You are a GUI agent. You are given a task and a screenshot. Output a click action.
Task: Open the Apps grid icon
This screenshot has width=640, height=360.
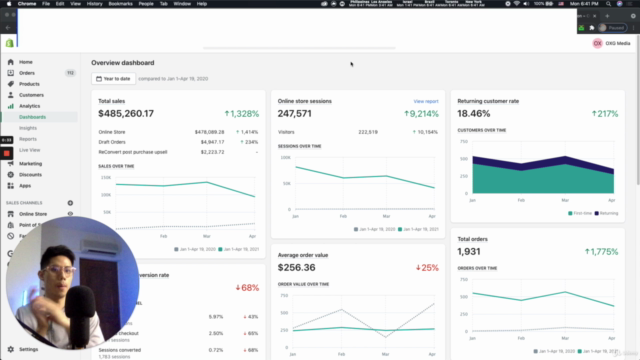coord(11,186)
